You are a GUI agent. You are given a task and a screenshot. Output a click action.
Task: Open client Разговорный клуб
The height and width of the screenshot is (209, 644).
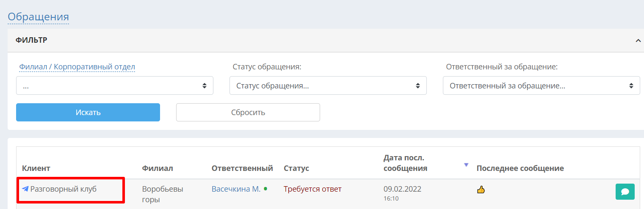pyautogui.click(x=64, y=189)
